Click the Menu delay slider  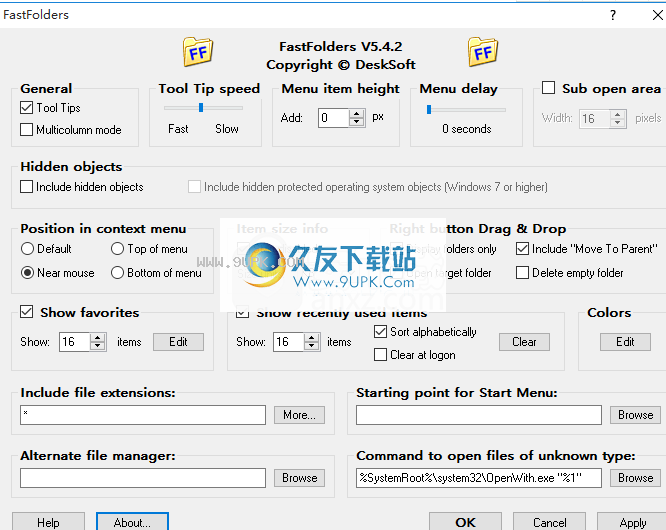466,110
